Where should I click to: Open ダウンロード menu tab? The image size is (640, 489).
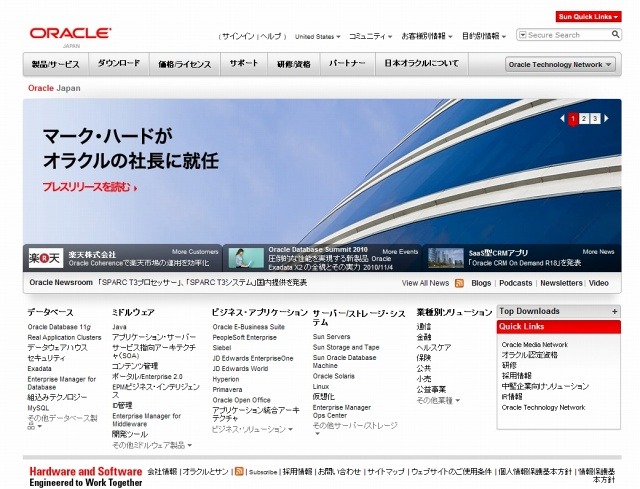pyautogui.click(x=119, y=64)
